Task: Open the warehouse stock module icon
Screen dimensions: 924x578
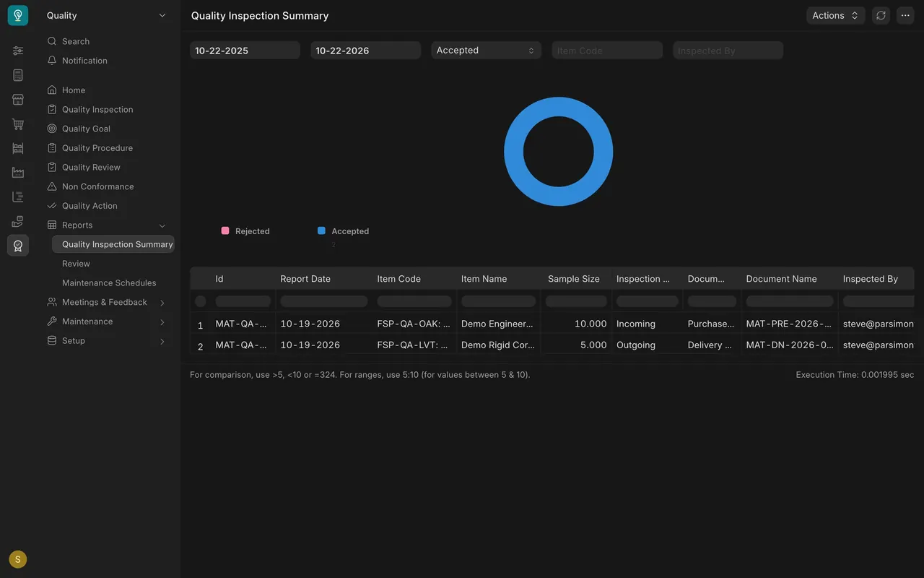Action: (18, 148)
